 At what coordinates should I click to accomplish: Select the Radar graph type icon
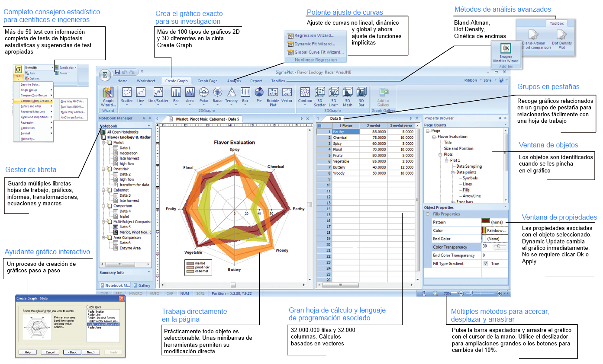(217, 93)
